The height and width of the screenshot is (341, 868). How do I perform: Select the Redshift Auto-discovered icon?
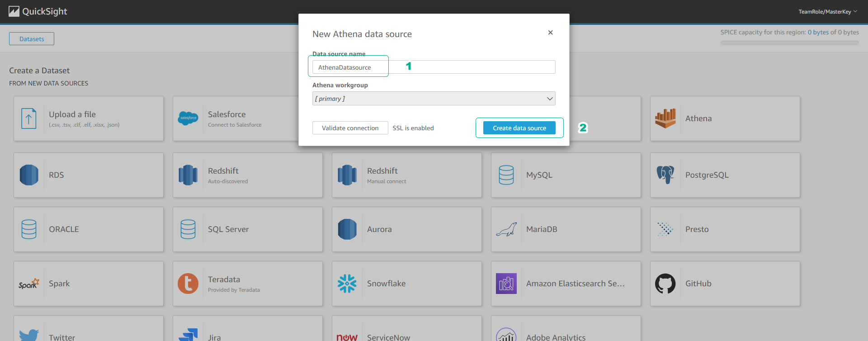188,175
